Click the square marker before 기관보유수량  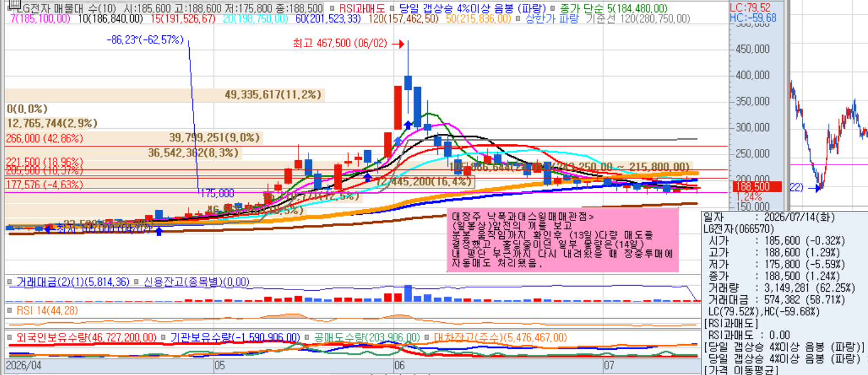[163, 337]
